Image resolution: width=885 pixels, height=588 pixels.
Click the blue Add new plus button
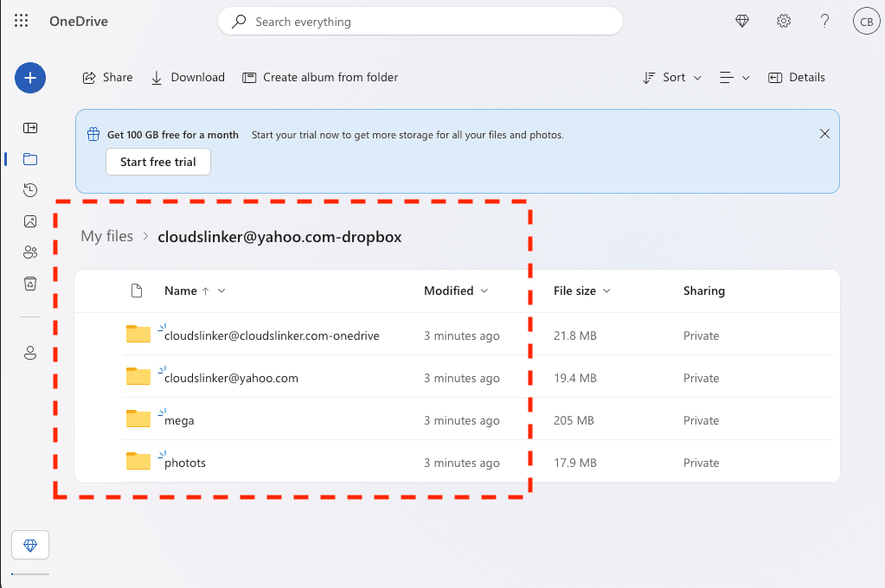pos(30,78)
